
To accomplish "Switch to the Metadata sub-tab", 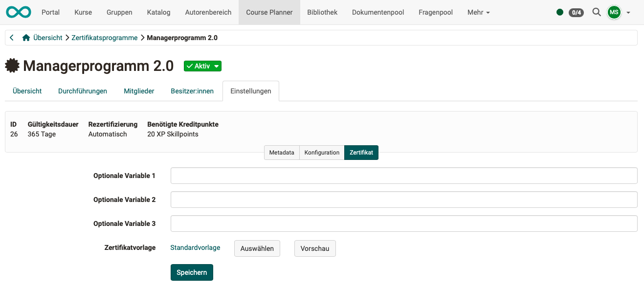I will tap(282, 152).
